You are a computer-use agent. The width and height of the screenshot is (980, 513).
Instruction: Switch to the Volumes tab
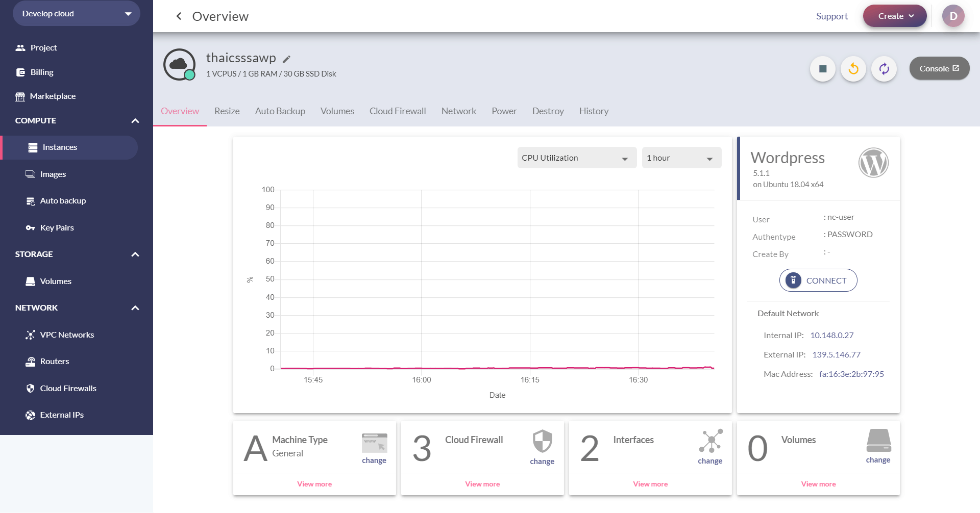[337, 111]
